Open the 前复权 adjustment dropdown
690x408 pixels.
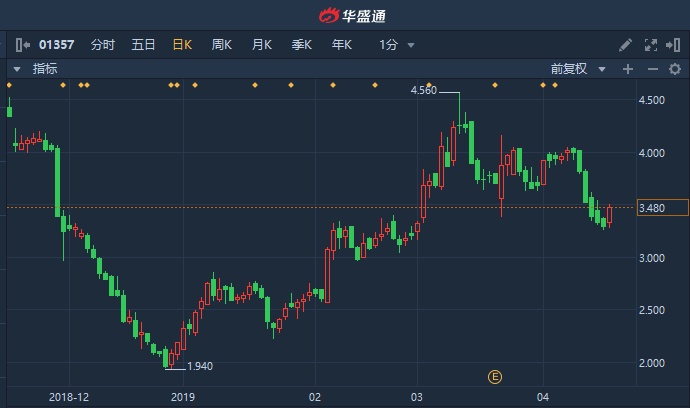click(x=579, y=69)
